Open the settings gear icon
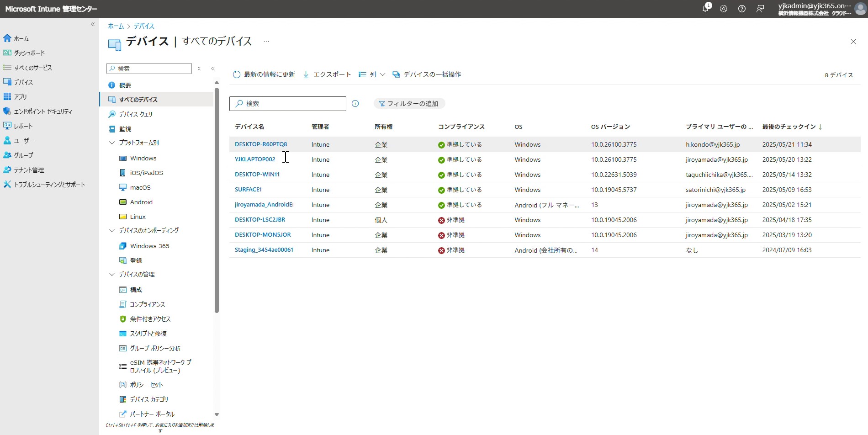868x435 pixels. pyautogui.click(x=724, y=9)
